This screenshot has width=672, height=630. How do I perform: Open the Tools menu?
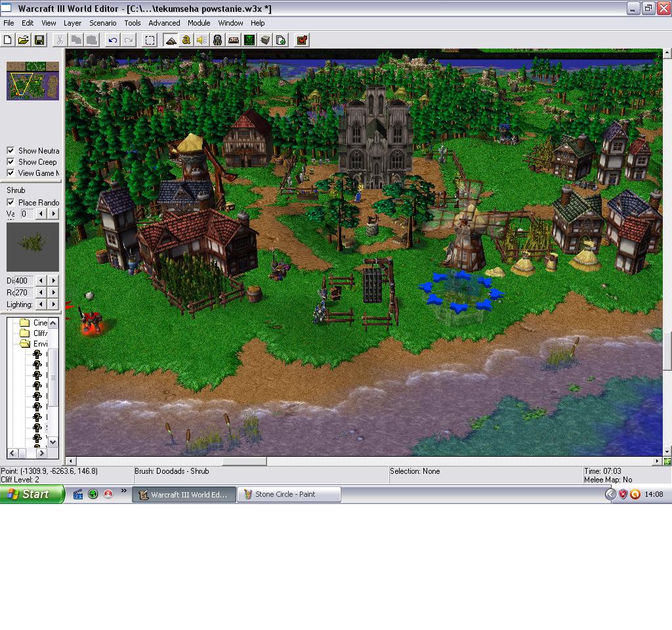133,23
